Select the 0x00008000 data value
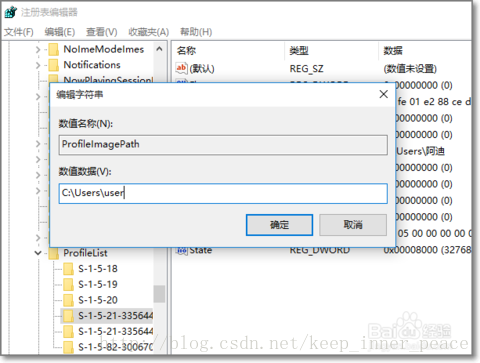The height and width of the screenshot is (363, 480). [x=427, y=250]
